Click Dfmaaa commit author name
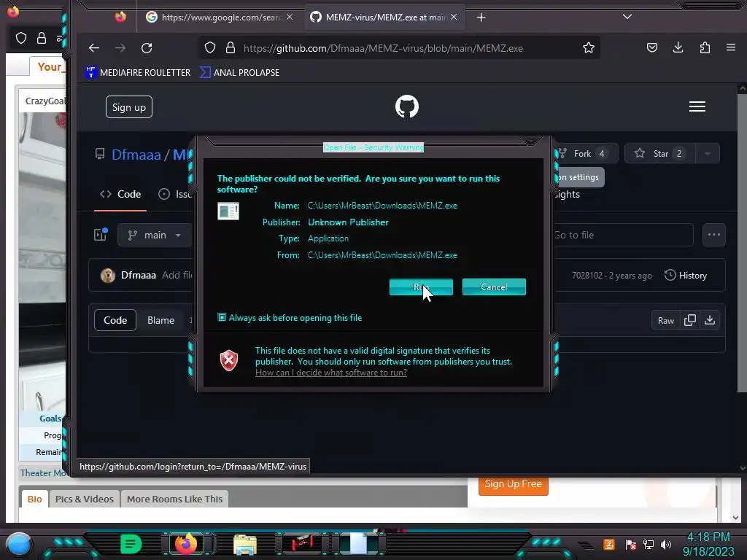The image size is (747, 560). 138,275
